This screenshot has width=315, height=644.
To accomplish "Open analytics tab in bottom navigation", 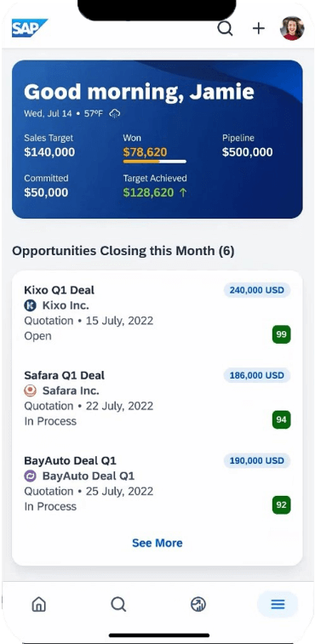I will [x=198, y=604].
